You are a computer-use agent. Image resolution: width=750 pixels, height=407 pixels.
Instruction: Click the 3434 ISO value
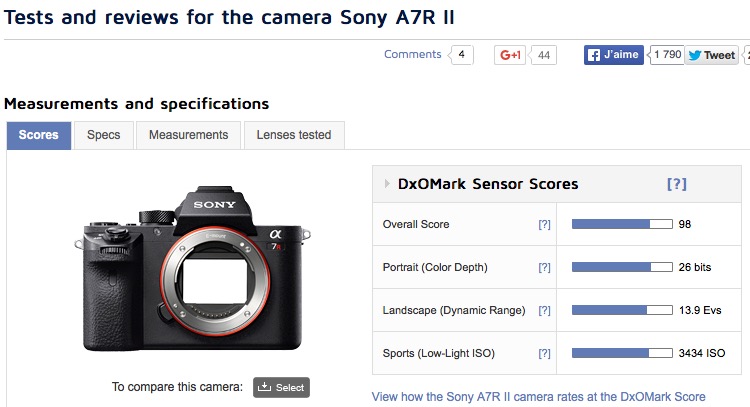[702, 353]
